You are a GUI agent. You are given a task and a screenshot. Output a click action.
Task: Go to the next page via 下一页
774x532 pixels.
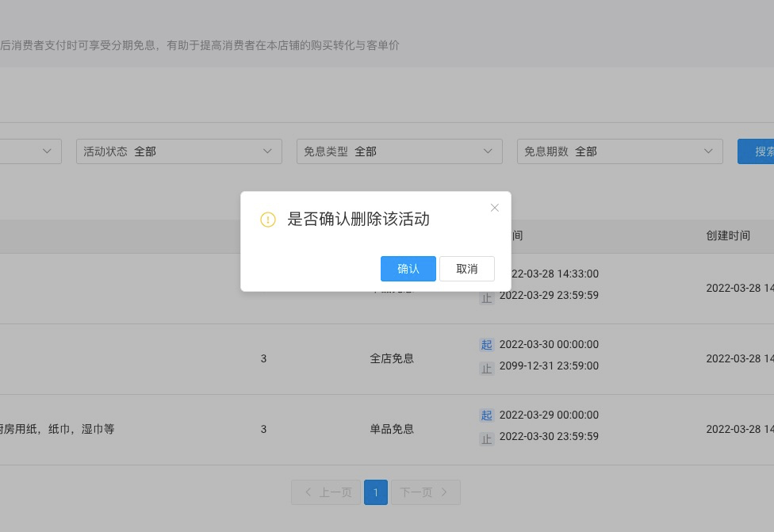coord(416,492)
